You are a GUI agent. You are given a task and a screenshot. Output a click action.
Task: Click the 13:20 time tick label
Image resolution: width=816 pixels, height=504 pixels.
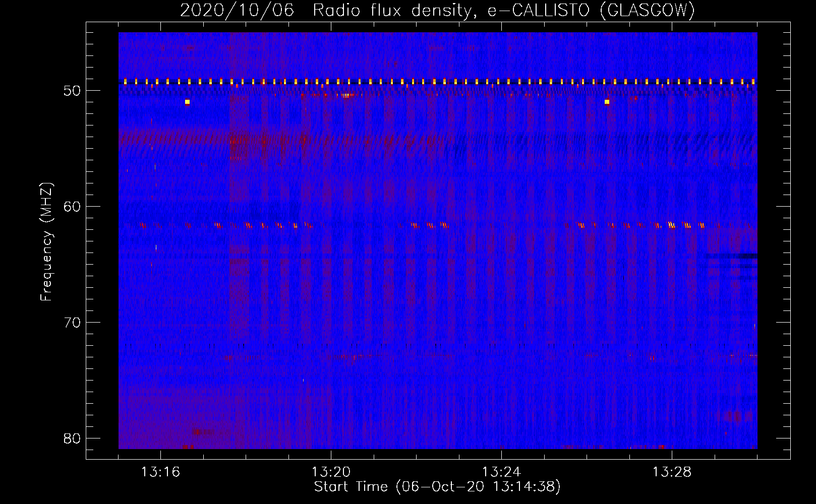click(331, 472)
